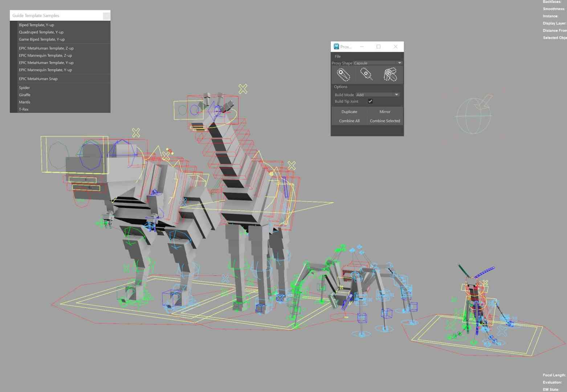Toggle the Build Tip Joint checkbox
The image size is (567, 392).
(x=370, y=101)
